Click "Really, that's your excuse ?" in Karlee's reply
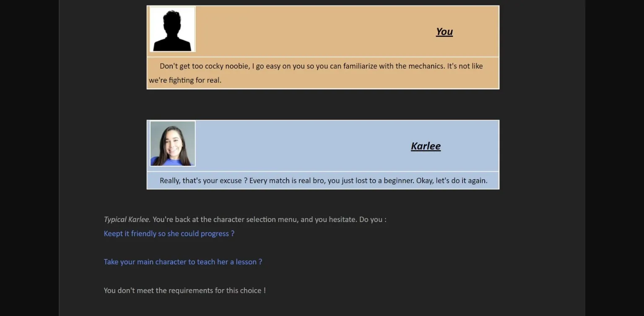 (203, 181)
